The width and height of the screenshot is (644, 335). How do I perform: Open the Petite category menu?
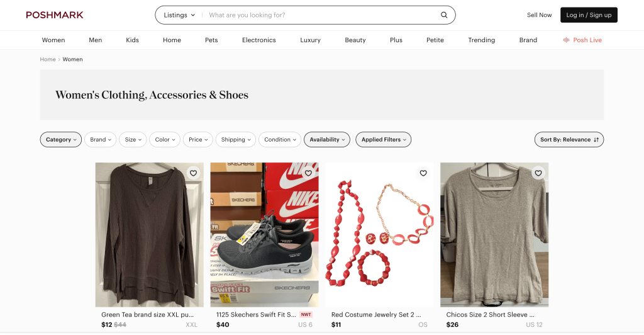point(435,40)
